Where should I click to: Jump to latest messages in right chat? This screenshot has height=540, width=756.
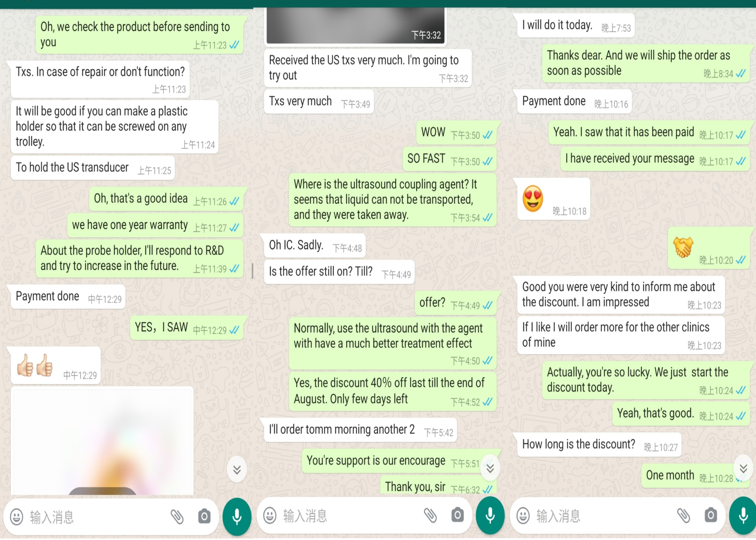click(743, 468)
